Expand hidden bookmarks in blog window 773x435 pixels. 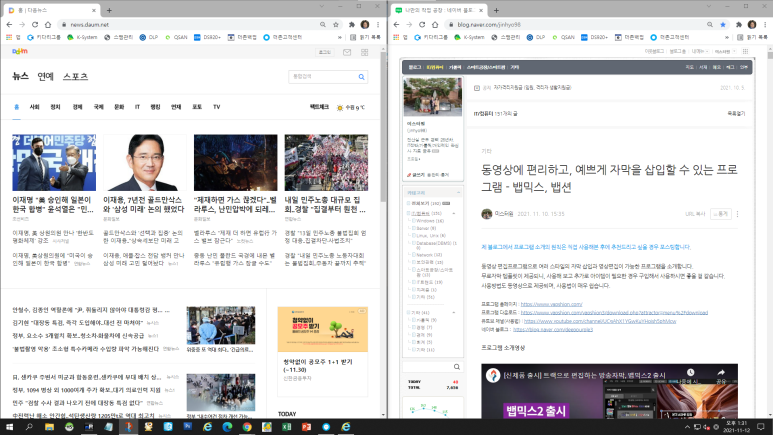click(727, 37)
